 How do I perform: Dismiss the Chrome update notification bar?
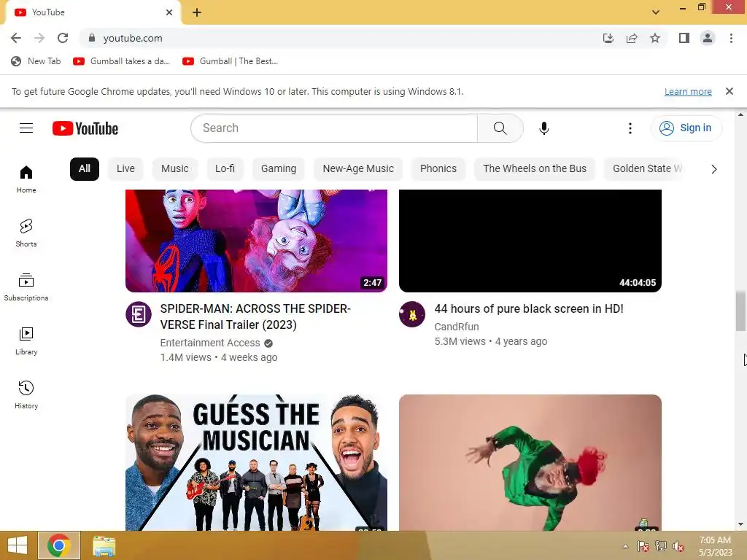point(729,91)
